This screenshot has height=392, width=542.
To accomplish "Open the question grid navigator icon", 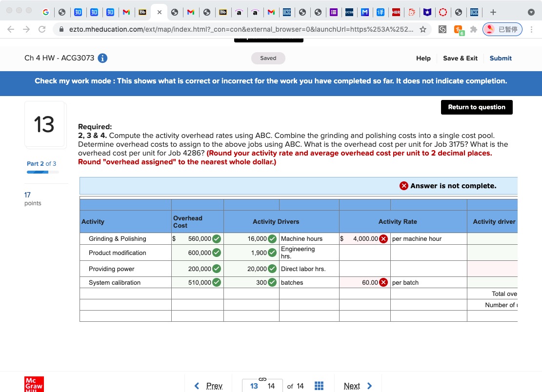I will pyautogui.click(x=319, y=386).
